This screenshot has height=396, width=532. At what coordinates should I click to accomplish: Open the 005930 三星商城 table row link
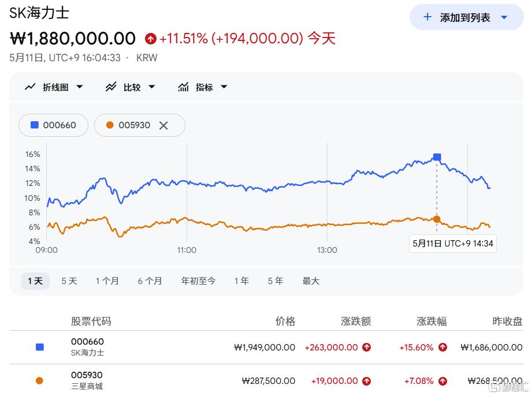87,380
